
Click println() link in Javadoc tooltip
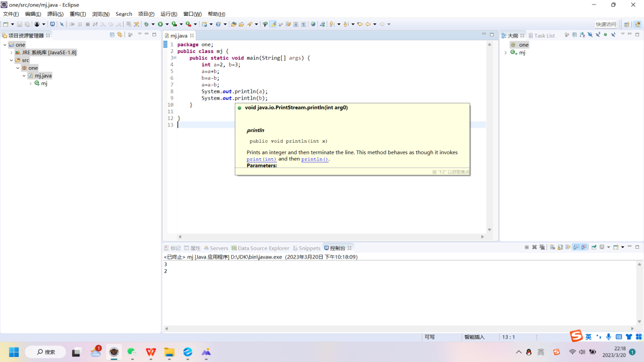click(315, 159)
